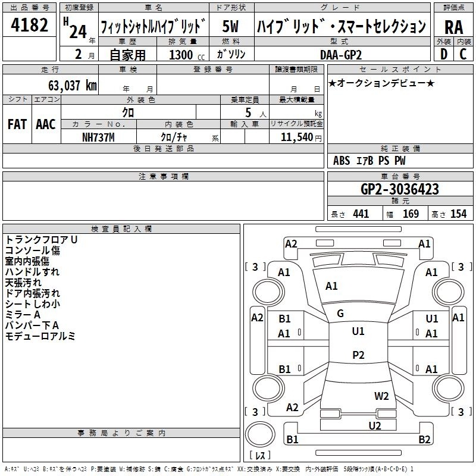Screen dimensions: 476x476
Task: Click the G windshield mark on the diagram
Action: (340, 314)
